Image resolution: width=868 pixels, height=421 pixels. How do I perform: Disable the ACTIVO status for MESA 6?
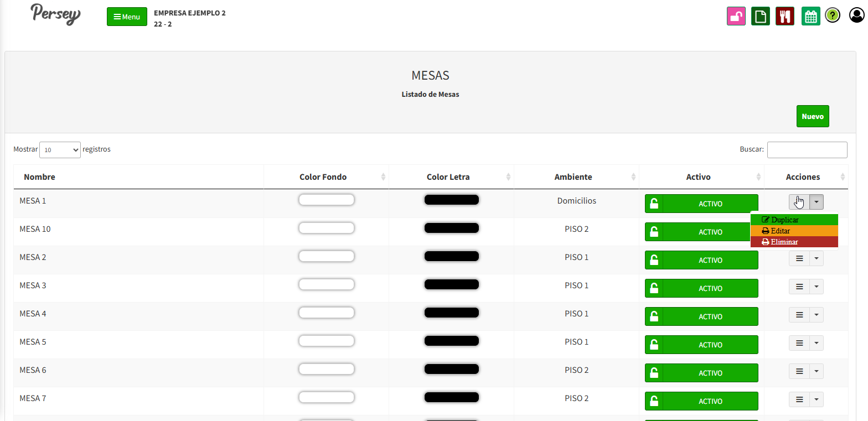[701, 373]
